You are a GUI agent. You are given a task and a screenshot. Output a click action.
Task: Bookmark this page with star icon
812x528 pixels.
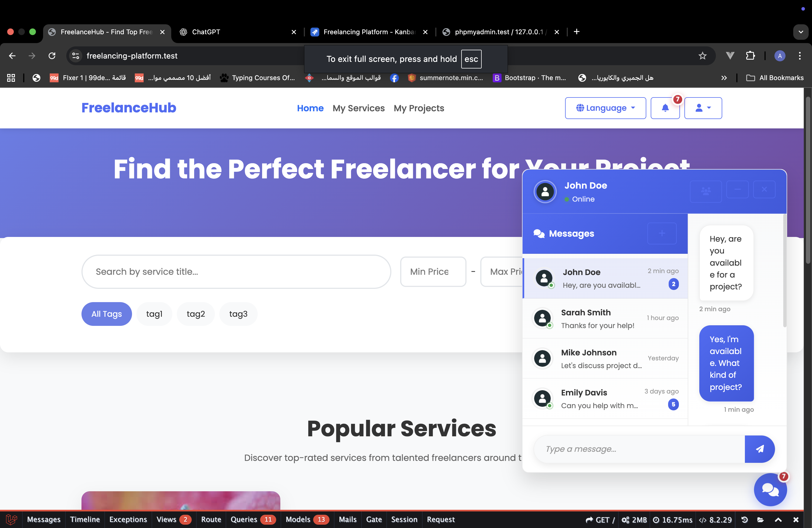(x=702, y=56)
